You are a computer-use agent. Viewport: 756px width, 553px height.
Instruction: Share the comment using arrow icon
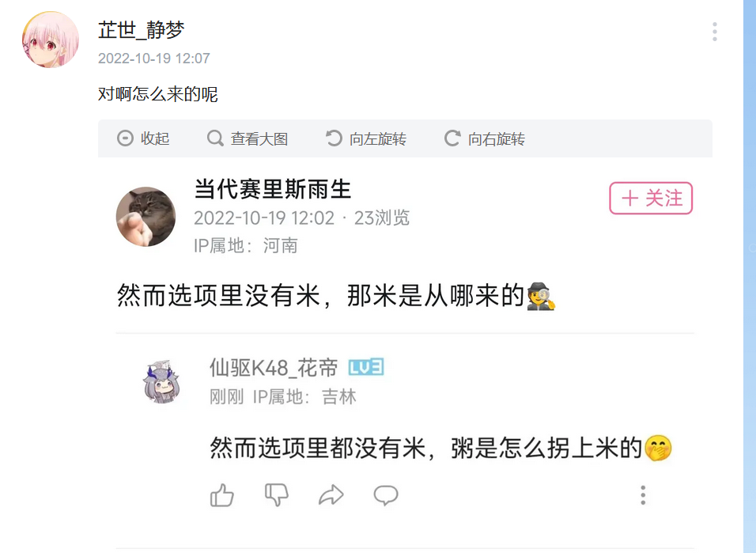point(331,495)
